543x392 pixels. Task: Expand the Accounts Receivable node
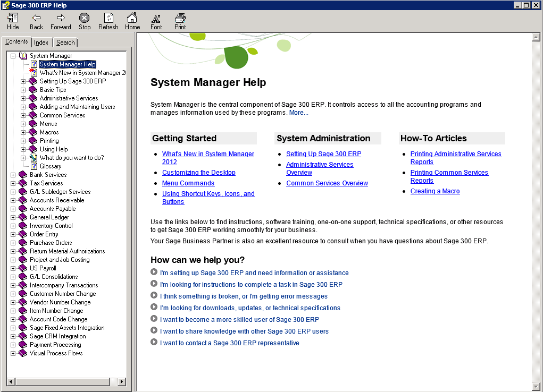(13, 200)
